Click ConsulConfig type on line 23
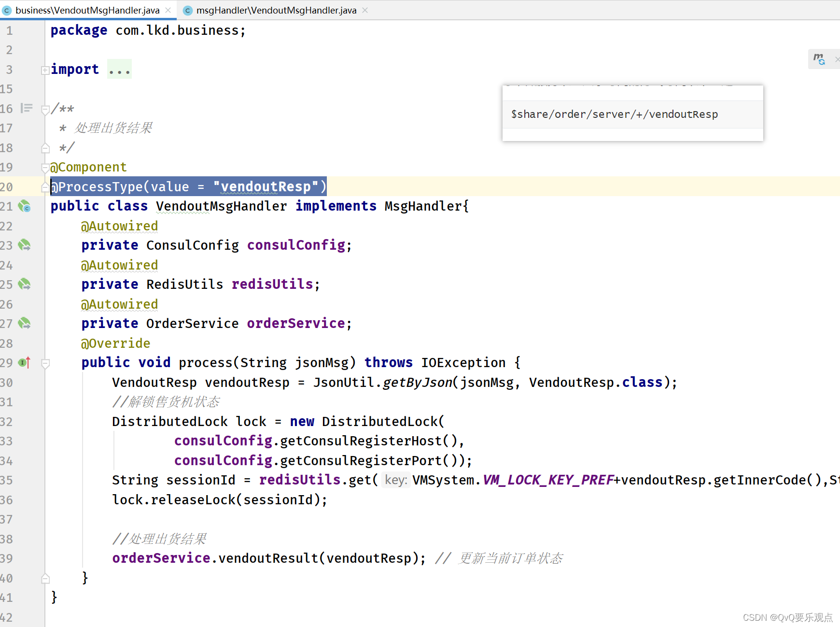The width and height of the screenshot is (840, 627). [x=193, y=245]
